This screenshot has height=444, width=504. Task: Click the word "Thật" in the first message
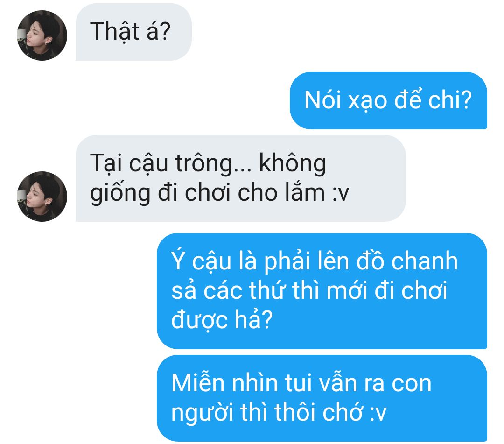point(114,31)
